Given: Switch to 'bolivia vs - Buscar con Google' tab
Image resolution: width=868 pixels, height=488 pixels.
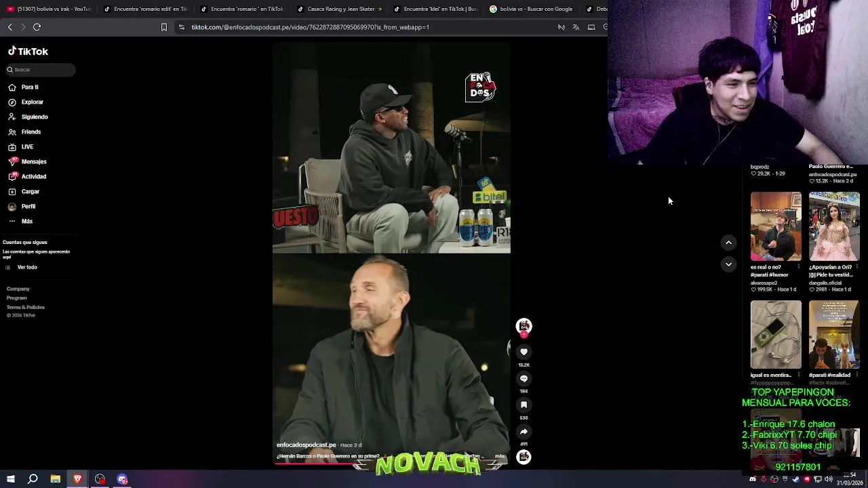Looking at the screenshot, I should click(x=532, y=9).
